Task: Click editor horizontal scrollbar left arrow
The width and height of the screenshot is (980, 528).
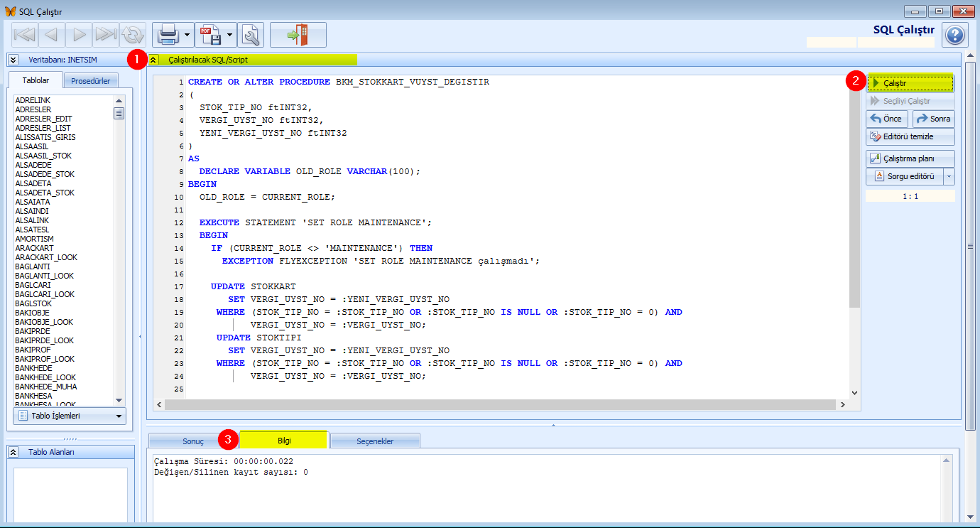Action: tap(160, 404)
